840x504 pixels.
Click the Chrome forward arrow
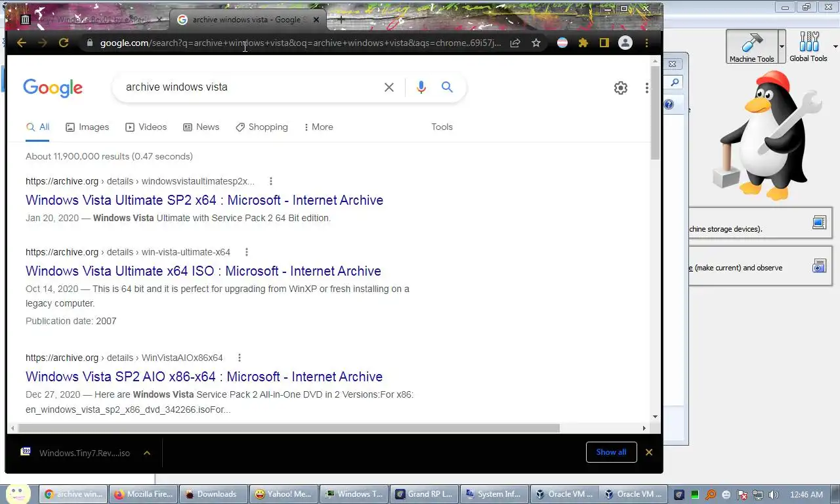[43, 43]
